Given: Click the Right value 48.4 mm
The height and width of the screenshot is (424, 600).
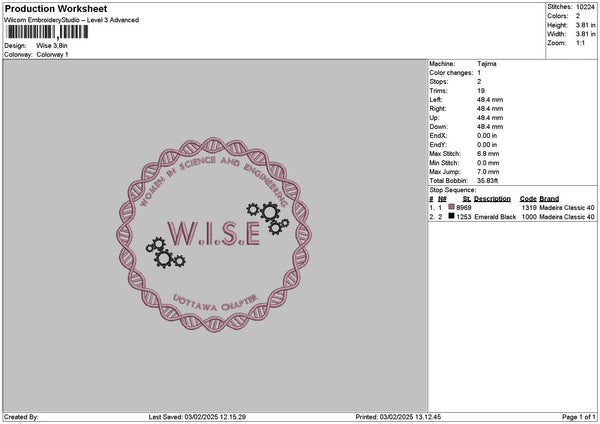Looking at the screenshot, I should [490, 109].
